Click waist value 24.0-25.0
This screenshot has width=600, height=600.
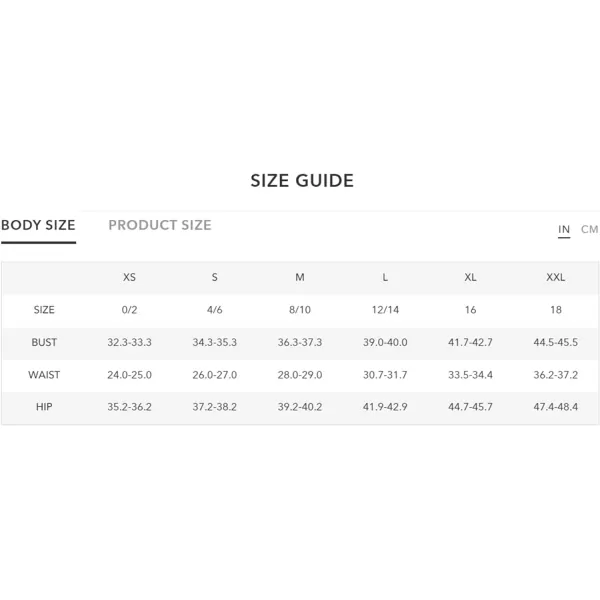[x=129, y=375]
